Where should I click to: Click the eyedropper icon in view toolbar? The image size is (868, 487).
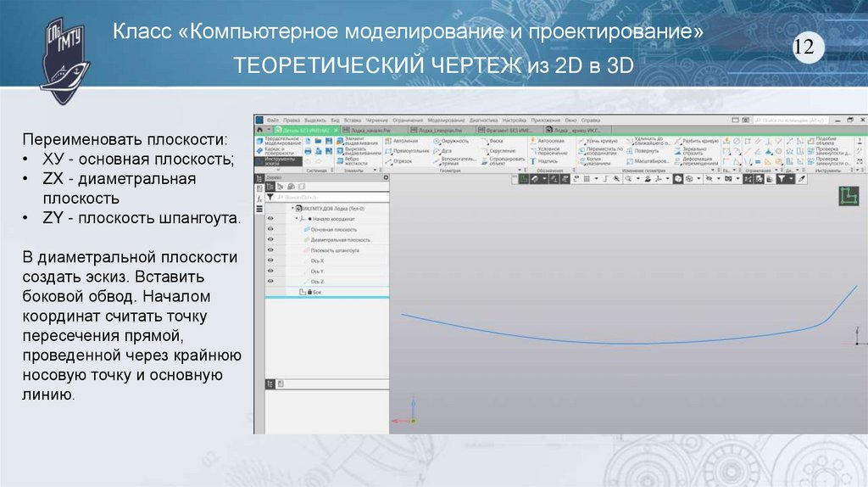[x=802, y=179]
